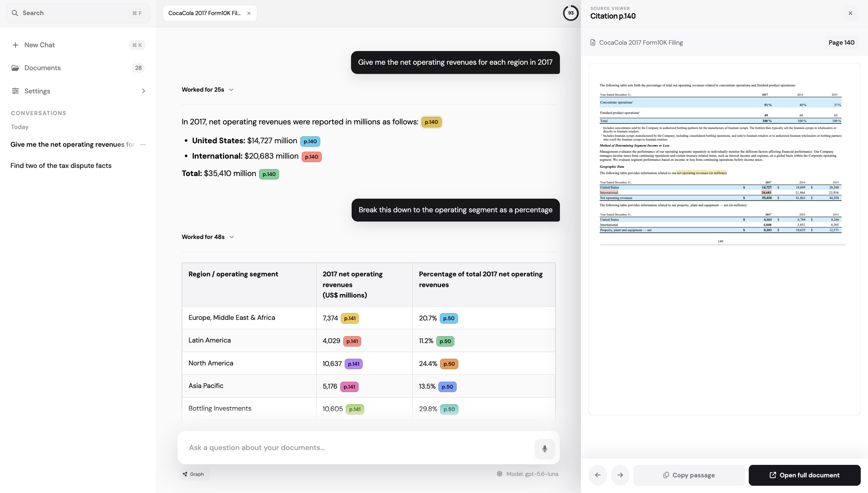Screen dimensions: 868x493
Task: Open 'Give me the net operating revenues' conversation
Action: point(73,145)
